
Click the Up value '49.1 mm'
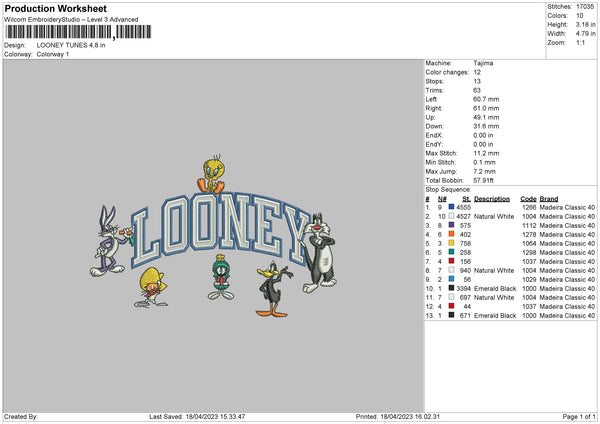486,117
